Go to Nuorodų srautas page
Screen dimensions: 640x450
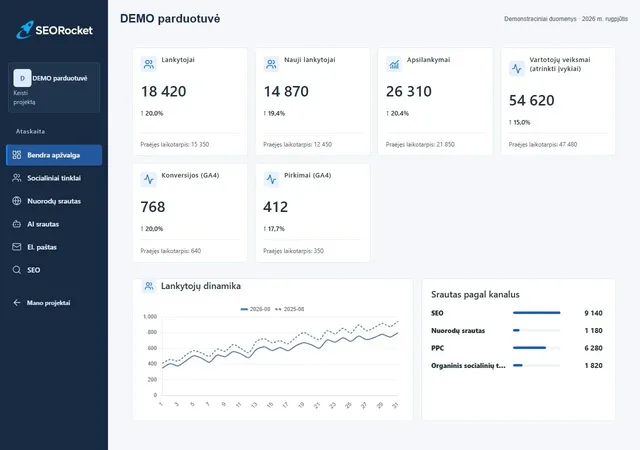click(x=54, y=201)
